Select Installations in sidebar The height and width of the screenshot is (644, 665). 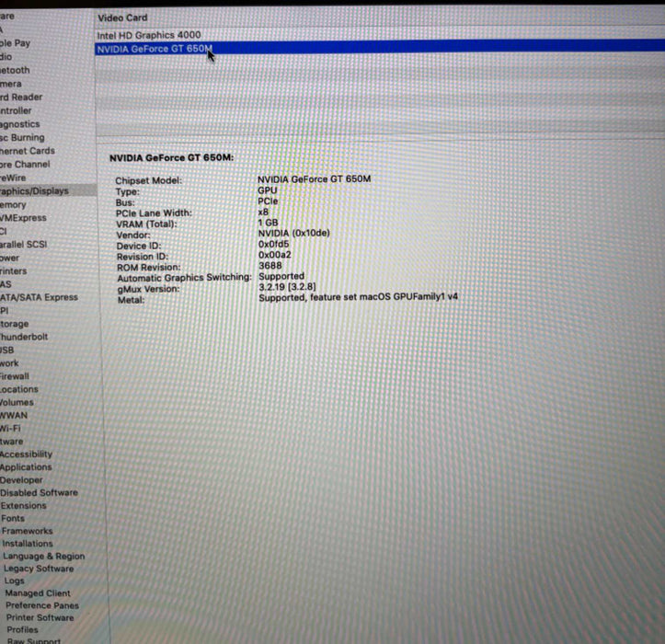click(28, 544)
